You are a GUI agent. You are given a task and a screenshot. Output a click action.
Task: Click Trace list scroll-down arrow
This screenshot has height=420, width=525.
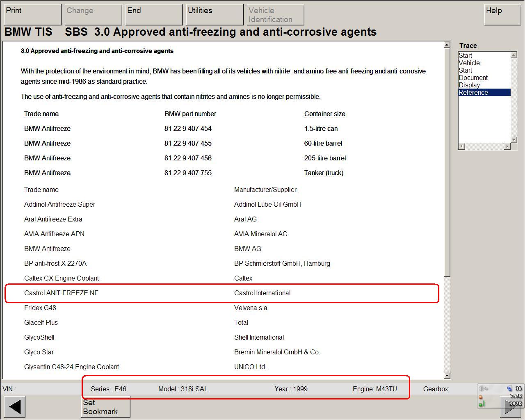514,140
